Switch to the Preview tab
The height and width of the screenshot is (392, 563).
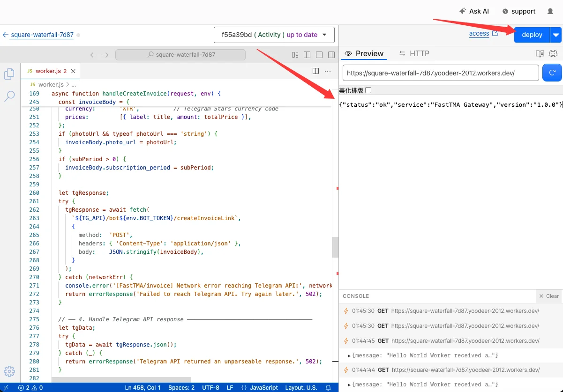coord(364,53)
